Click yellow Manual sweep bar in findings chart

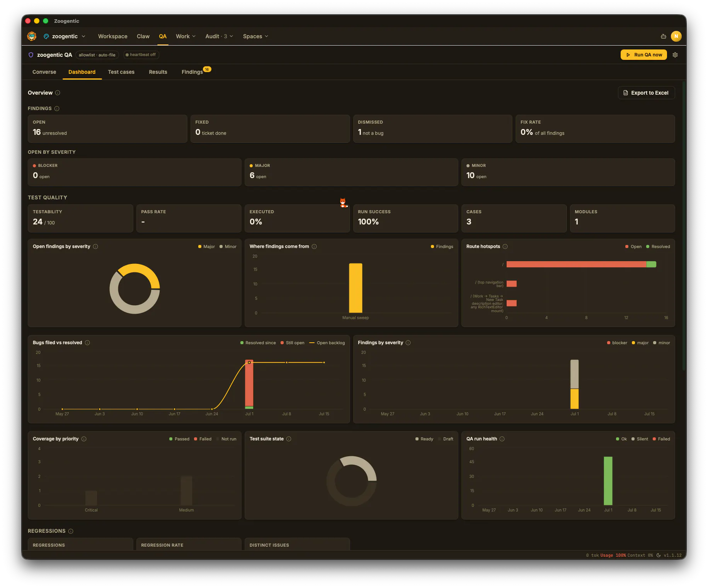[356, 288]
